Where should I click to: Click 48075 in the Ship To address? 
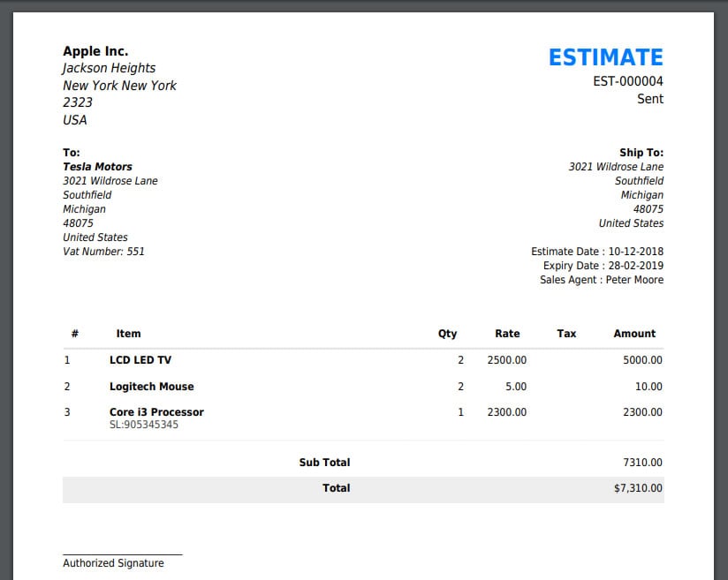point(648,209)
